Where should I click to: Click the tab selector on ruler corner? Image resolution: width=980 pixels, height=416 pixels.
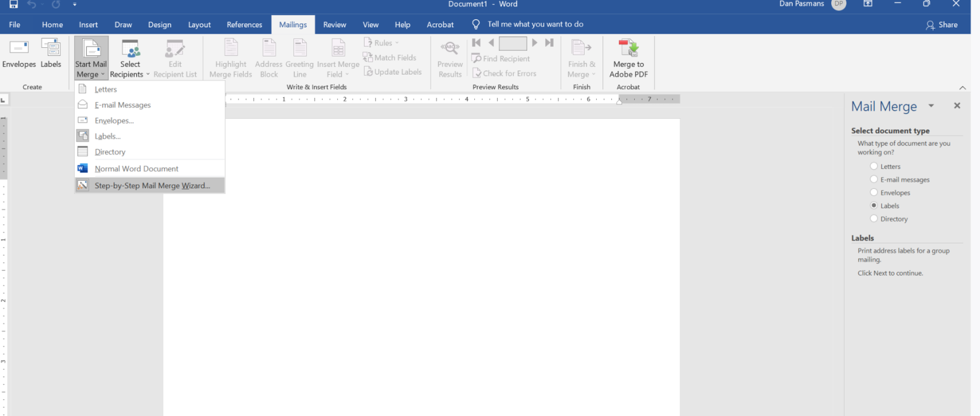[x=3, y=100]
